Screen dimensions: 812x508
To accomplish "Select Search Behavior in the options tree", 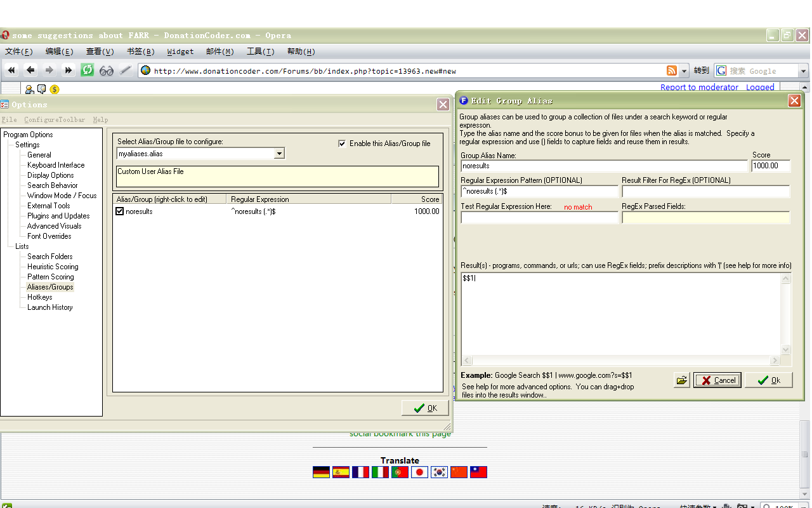I will click(53, 185).
